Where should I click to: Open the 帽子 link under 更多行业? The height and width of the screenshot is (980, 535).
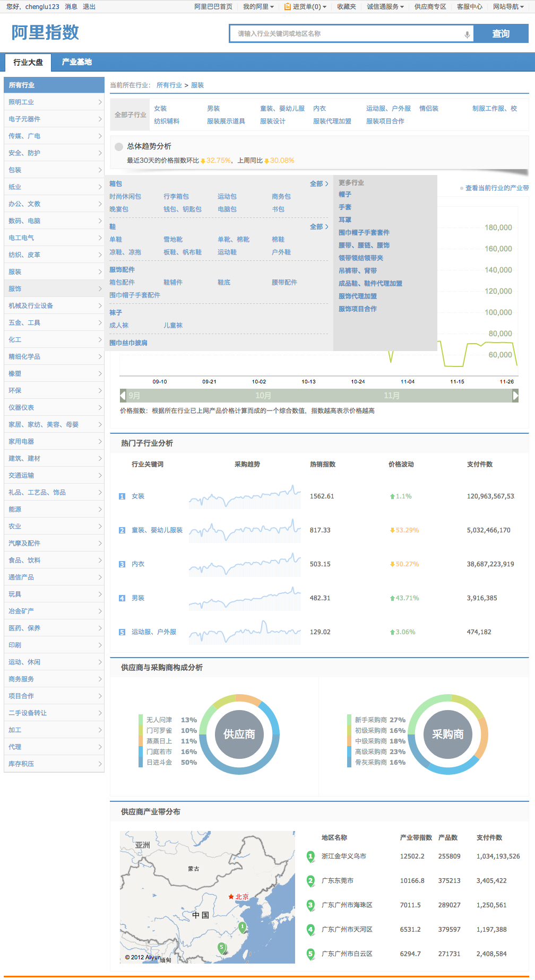coord(345,195)
